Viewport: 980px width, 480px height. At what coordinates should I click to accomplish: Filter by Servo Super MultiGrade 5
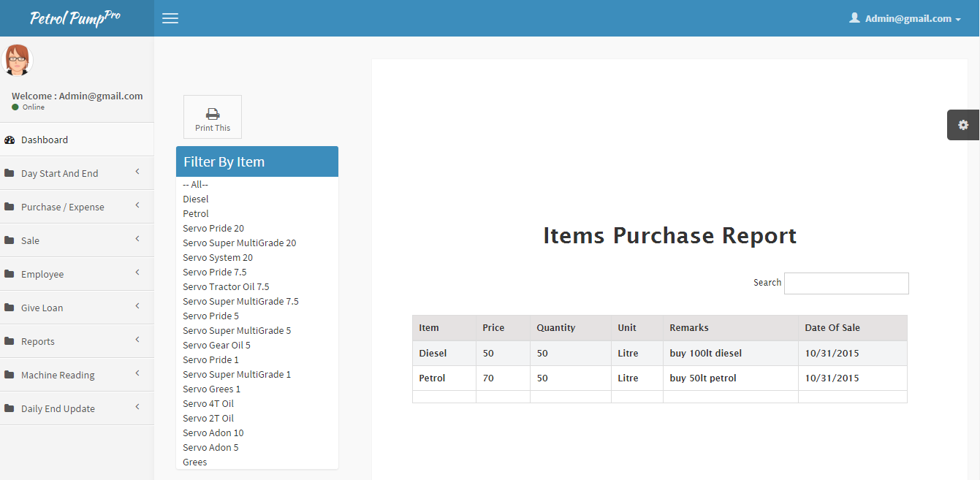pos(237,330)
